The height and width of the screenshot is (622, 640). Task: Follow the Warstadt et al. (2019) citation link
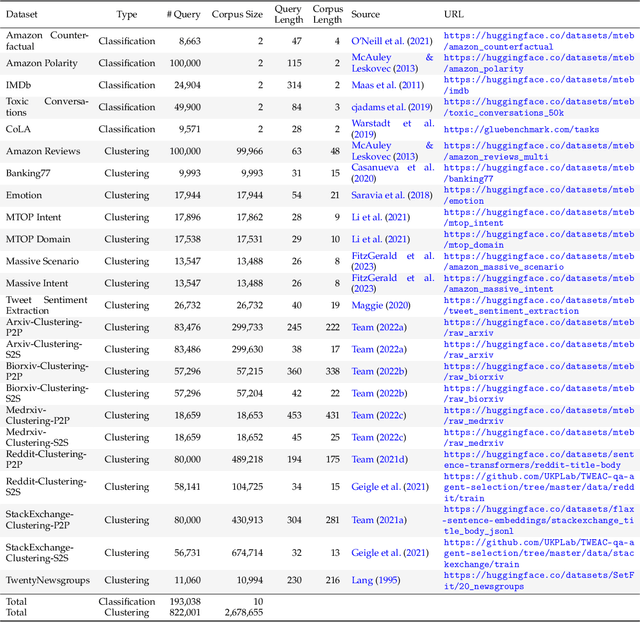(x=390, y=128)
